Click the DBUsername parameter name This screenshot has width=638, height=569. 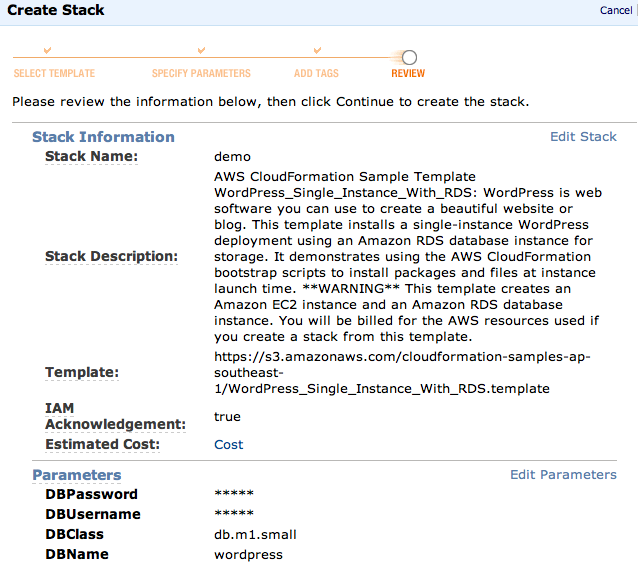coord(93,514)
